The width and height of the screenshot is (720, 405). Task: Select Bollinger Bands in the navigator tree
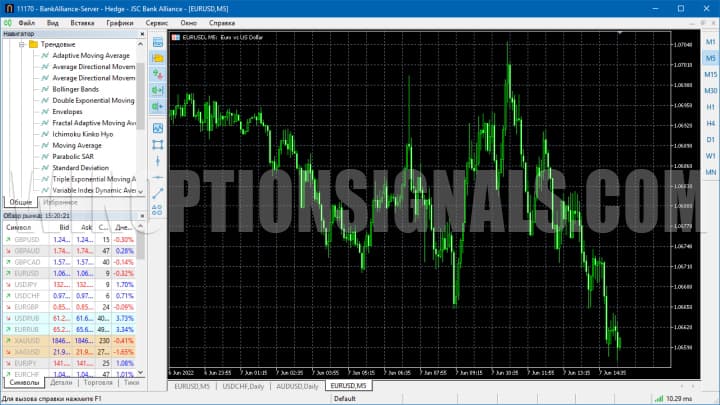pos(75,89)
